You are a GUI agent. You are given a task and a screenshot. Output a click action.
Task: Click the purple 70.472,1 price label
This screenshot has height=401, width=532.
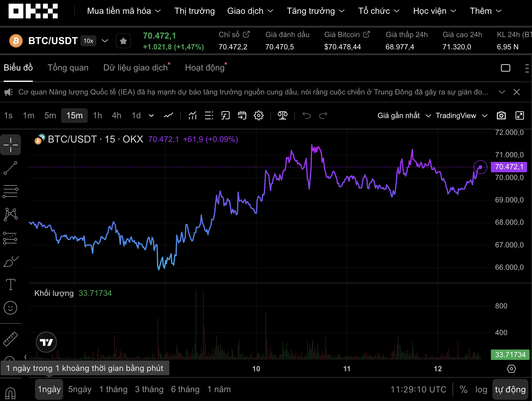tap(509, 167)
